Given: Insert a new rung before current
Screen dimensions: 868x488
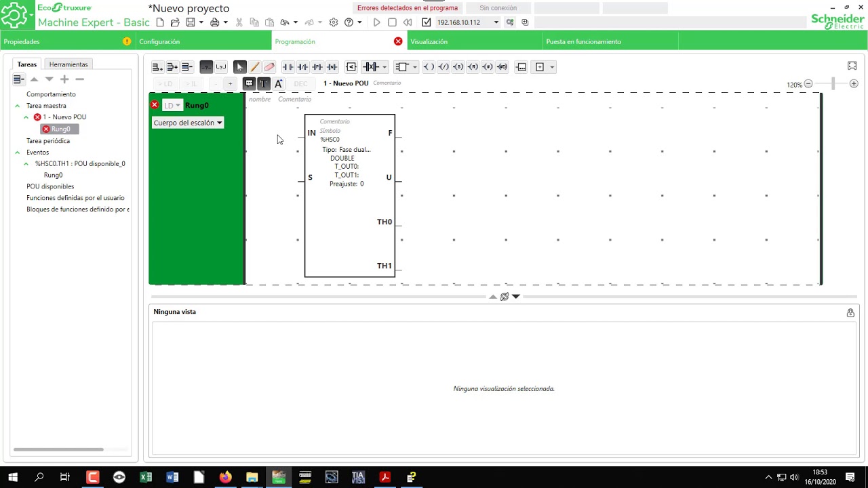Looking at the screenshot, I should 172,67.
